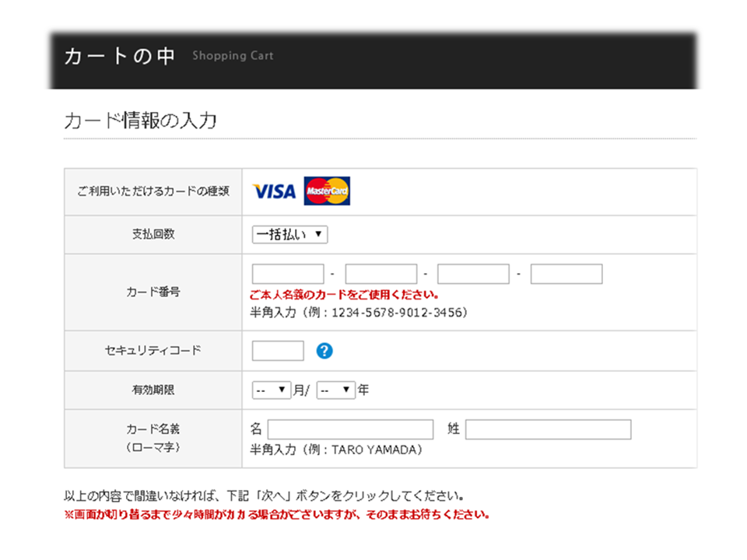
Task: Click the Shopping Cart subtitle text
Action: coord(233,56)
